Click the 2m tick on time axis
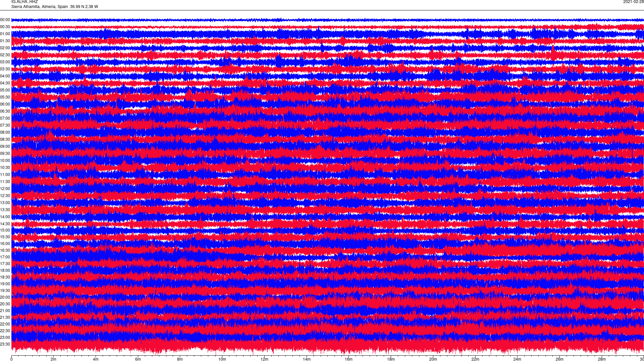The height and width of the screenshot is (362, 644). pos(54,360)
